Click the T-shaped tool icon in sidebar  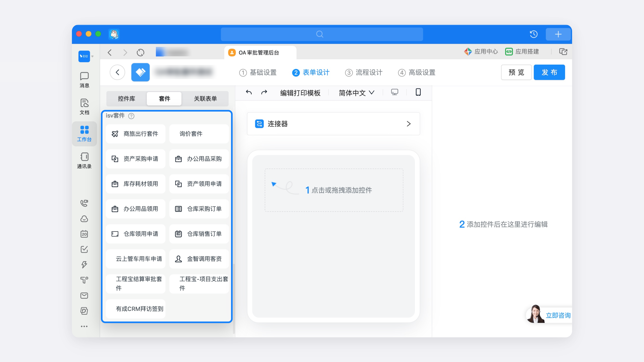[x=84, y=280]
